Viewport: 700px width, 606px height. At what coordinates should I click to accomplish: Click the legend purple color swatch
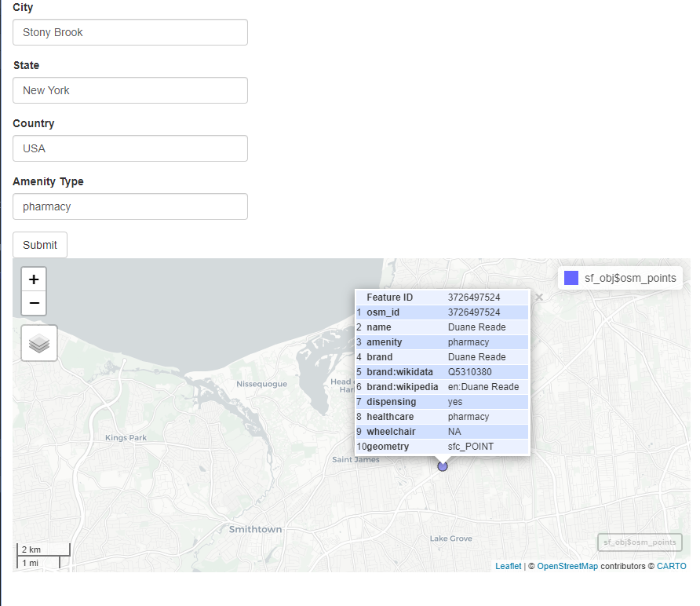click(x=571, y=278)
